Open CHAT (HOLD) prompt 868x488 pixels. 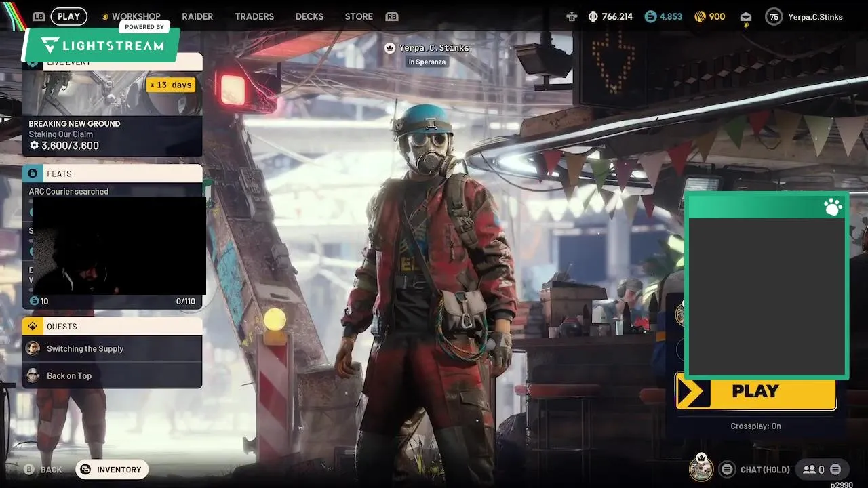765,470
